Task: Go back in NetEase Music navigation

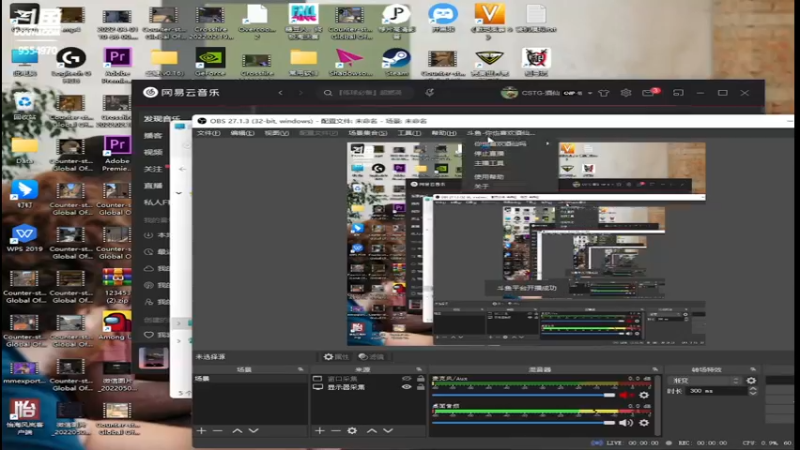Action: click(281, 93)
